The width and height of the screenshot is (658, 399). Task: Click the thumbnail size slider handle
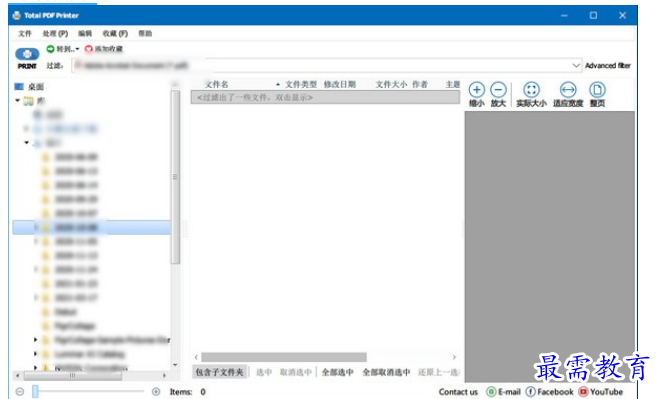click(x=35, y=391)
